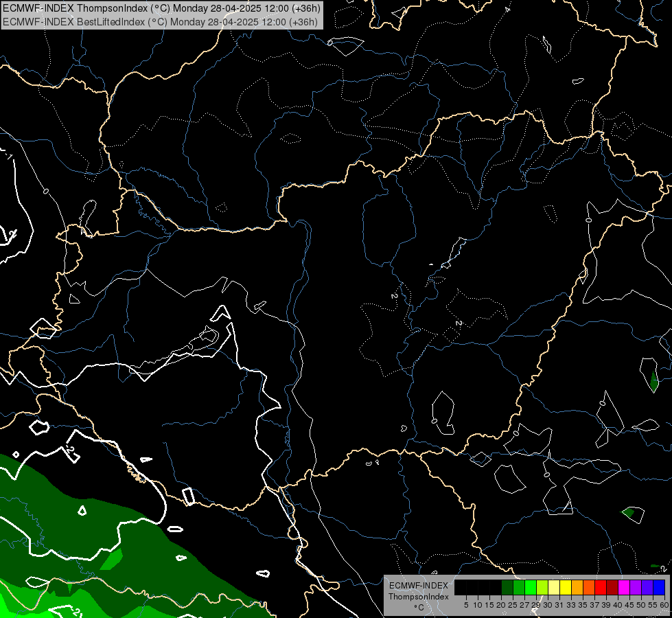Click the purple 45–50 legend swatch
This screenshot has width=672, height=618.
[x=636, y=587]
